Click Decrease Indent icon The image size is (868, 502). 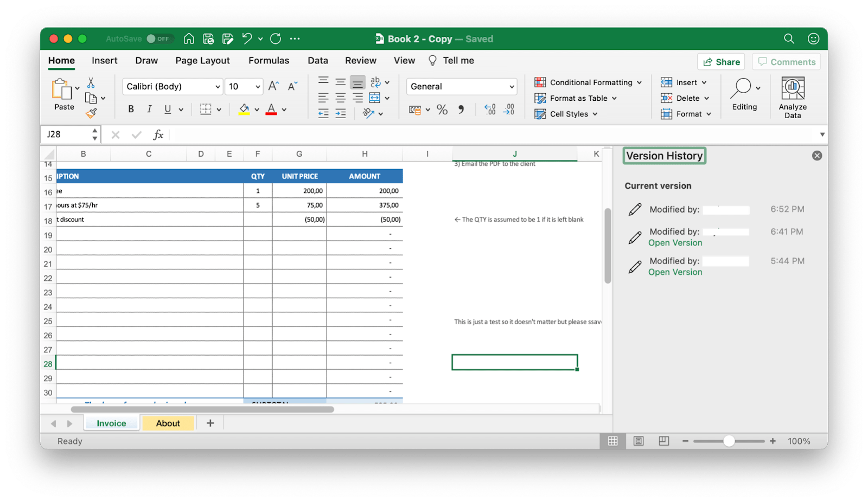pyautogui.click(x=323, y=113)
